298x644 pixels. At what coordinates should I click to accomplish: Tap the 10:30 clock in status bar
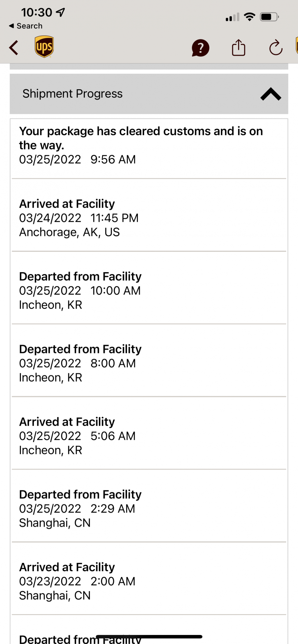click(37, 12)
